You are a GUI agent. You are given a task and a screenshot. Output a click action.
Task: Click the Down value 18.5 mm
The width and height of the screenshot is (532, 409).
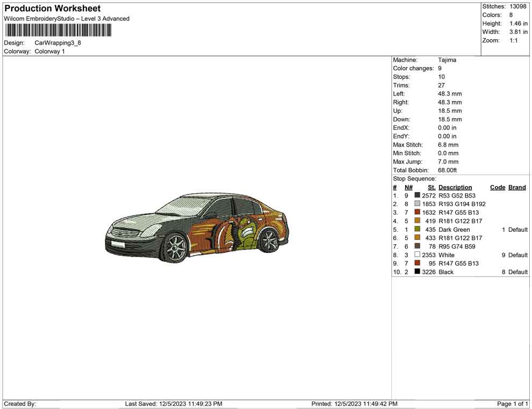[450, 119]
